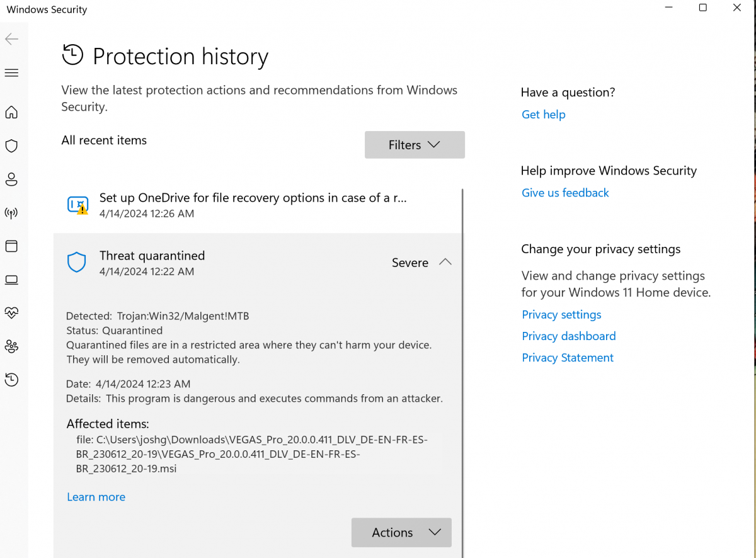Open Device performance & health heart icon

pyautogui.click(x=11, y=313)
